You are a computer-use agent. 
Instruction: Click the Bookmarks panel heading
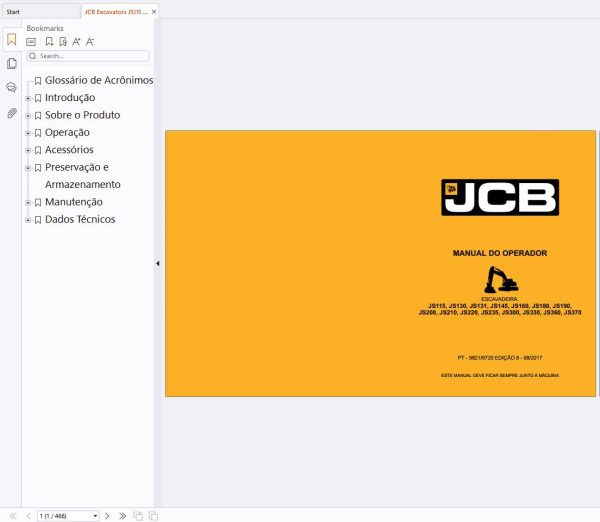pos(45,28)
